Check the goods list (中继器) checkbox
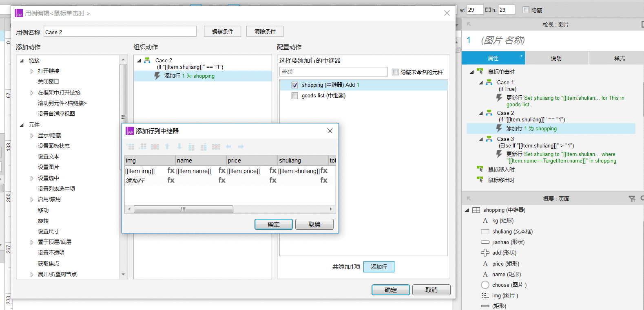Screen dimensions: 644x310 (x=295, y=96)
